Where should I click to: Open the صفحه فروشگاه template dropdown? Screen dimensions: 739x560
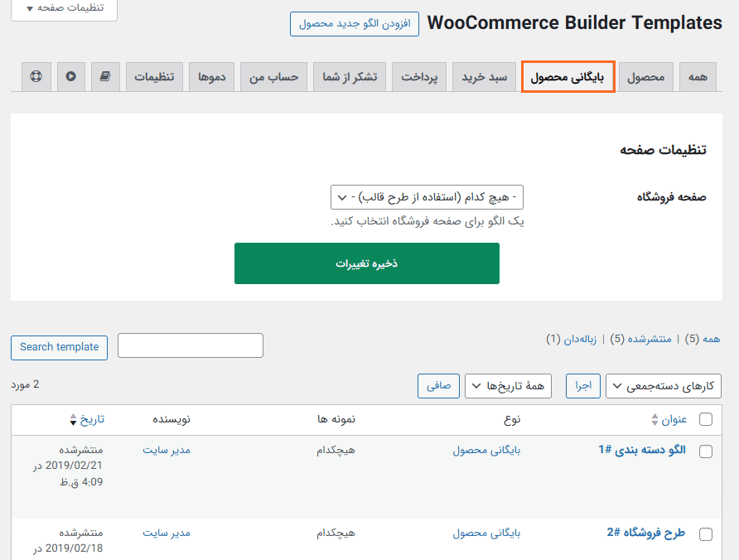(x=427, y=197)
